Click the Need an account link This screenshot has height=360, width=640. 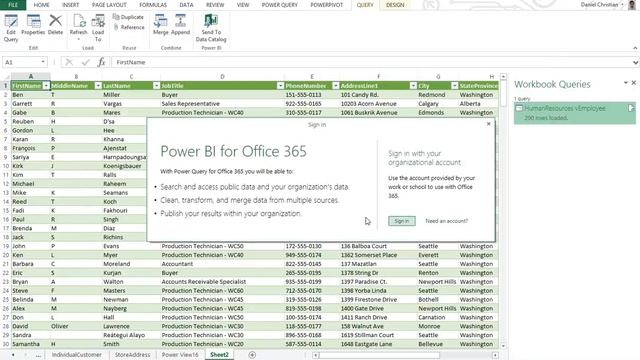447,221
